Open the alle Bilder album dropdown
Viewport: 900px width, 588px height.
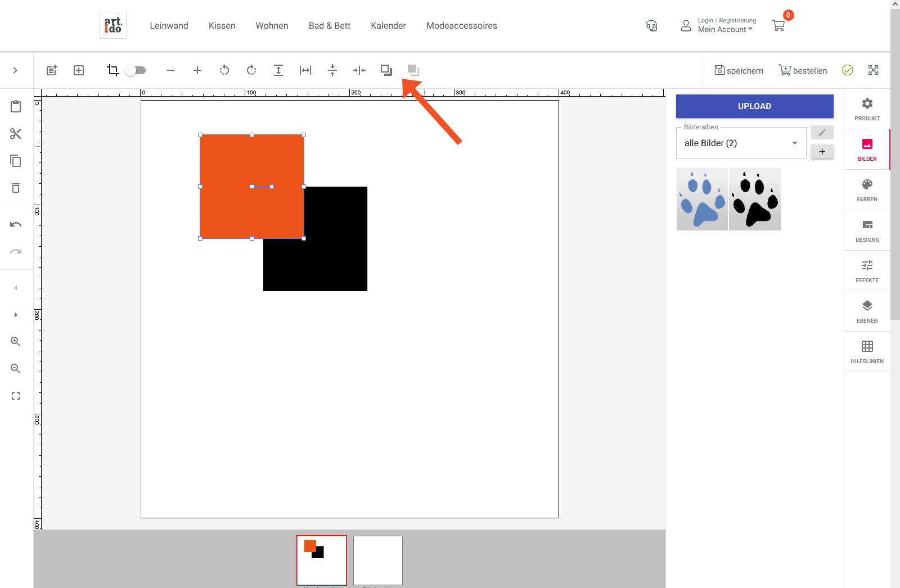tap(741, 143)
